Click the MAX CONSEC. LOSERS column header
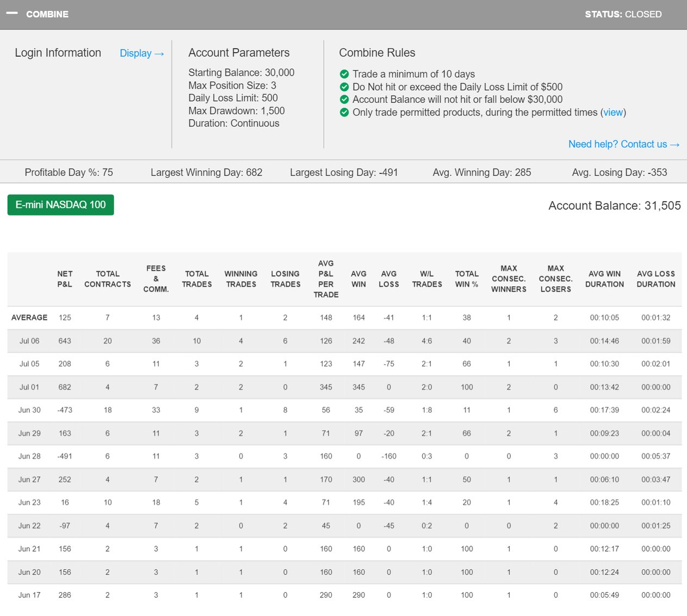 point(555,279)
